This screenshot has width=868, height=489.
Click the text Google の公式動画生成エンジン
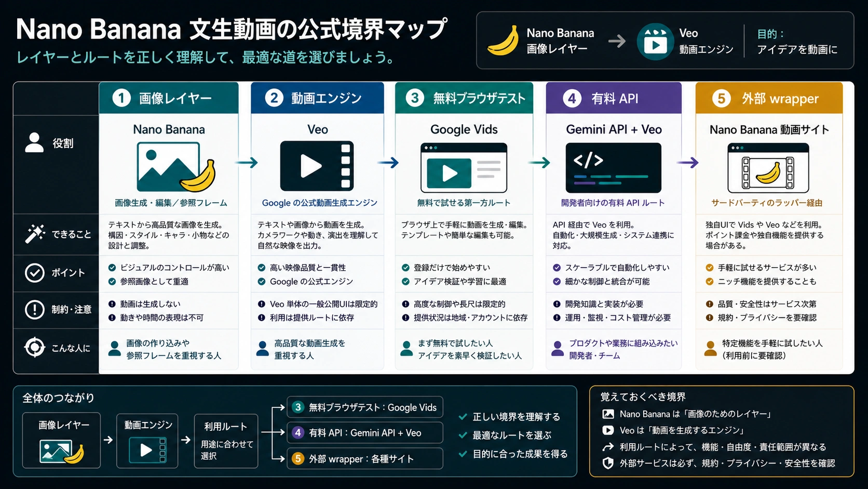click(x=319, y=203)
